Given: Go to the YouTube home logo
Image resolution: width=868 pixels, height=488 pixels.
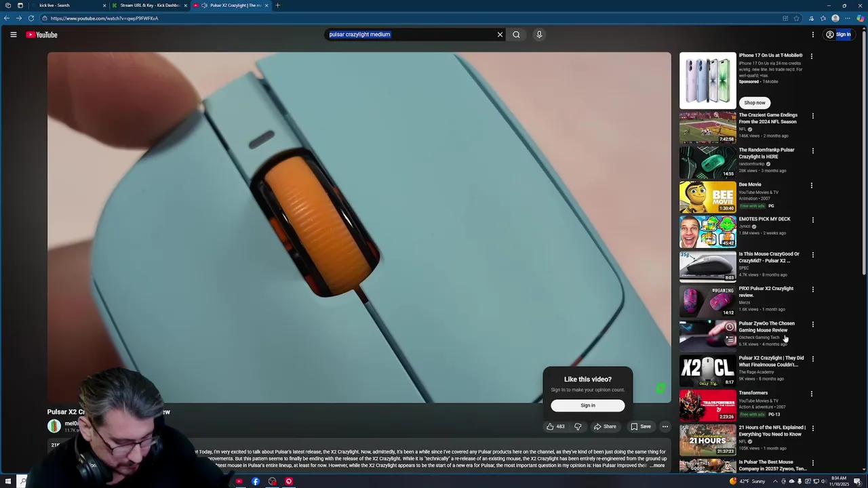Looking at the screenshot, I should (42, 35).
